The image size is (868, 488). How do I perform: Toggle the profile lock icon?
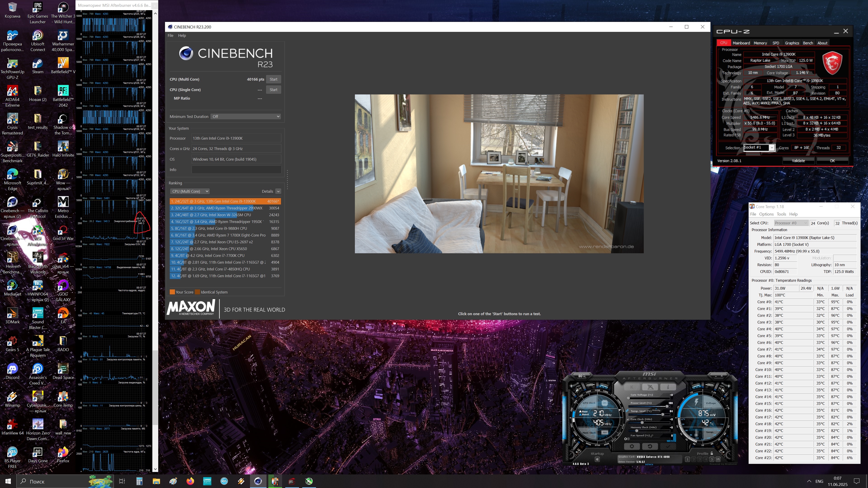(x=712, y=453)
